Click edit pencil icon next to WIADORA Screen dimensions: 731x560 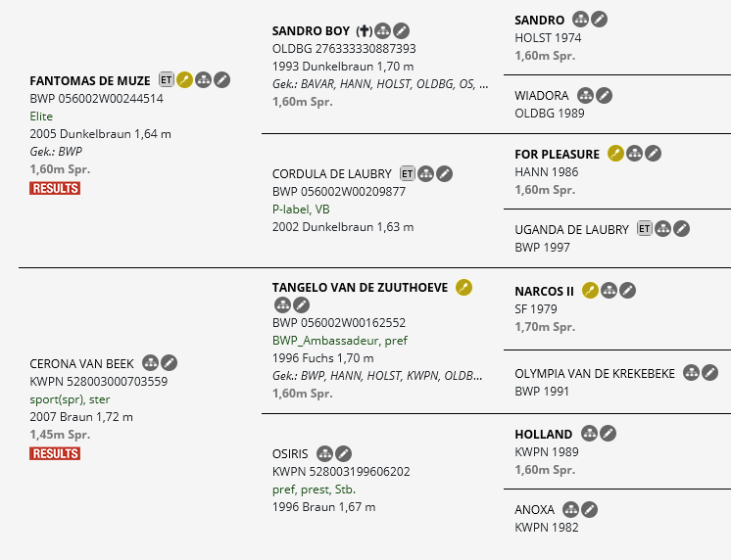pyautogui.click(x=605, y=96)
